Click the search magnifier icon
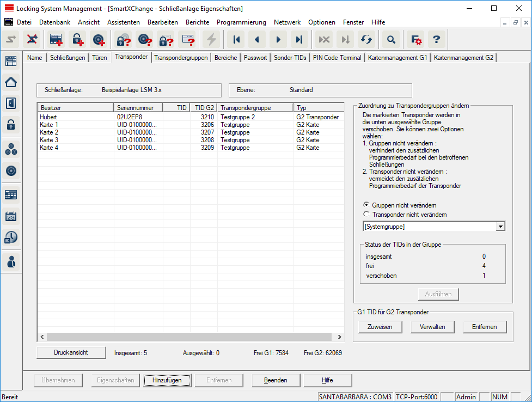Image resolution: width=532 pixels, height=402 pixels. 390,40
